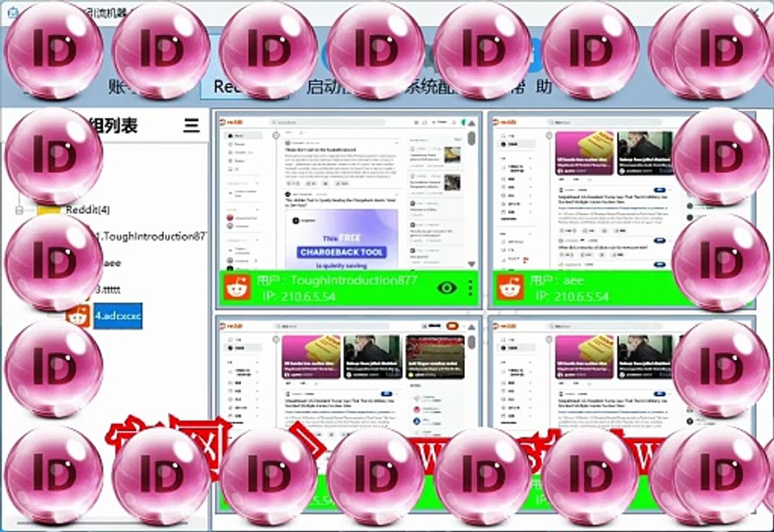Screen dimensions: 774x532
Task: Open the 帮助 help menu
Action: coord(531,86)
